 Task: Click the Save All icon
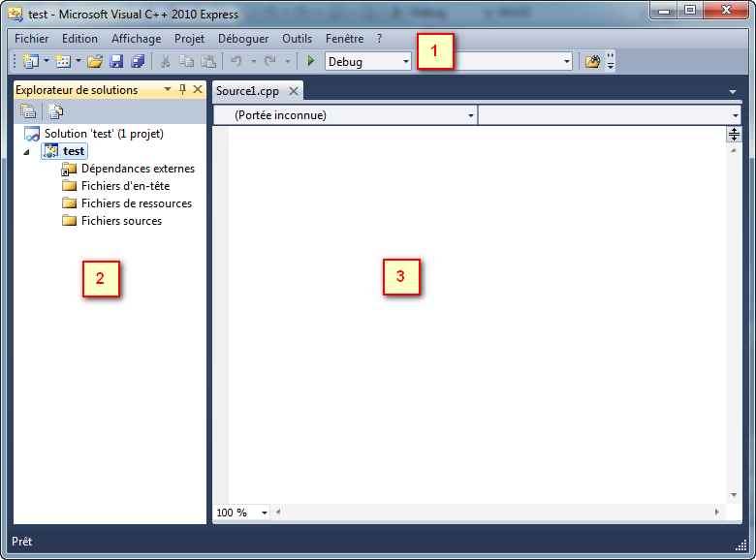(138, 61)
